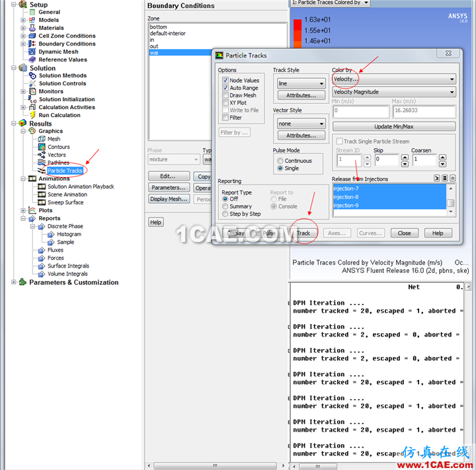The image size is (476, 470).
Task: Click the Histogram icon under Discrete Phase
Action: click(x=51, y=234)
